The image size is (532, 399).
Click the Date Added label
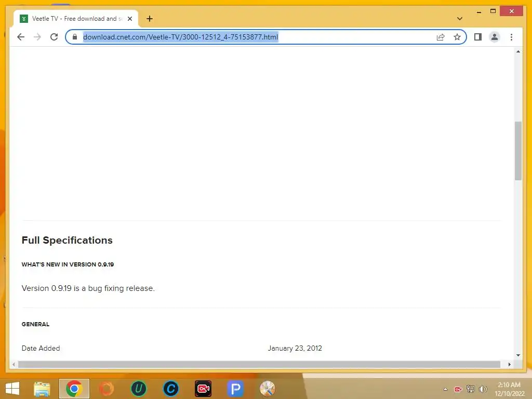41,349
